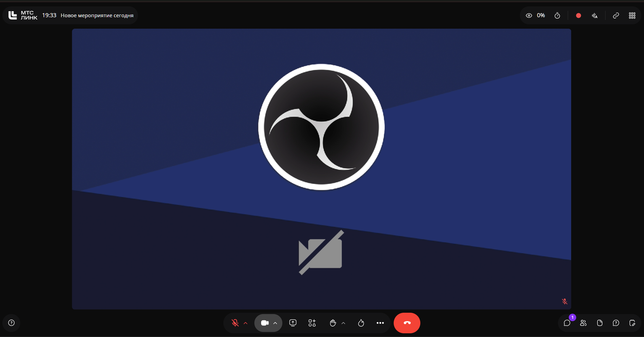Open the attention monitor eye icon
The image size is (644, 337).
(x=529, y=16)
